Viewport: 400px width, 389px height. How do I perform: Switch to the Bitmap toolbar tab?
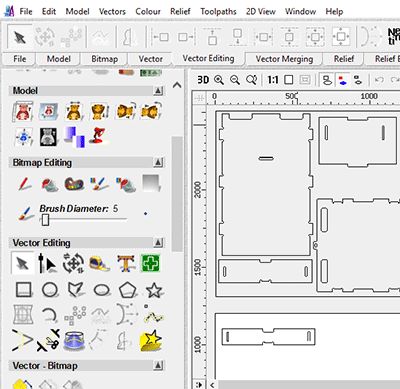pyautogui.click(x=104, y=59)
